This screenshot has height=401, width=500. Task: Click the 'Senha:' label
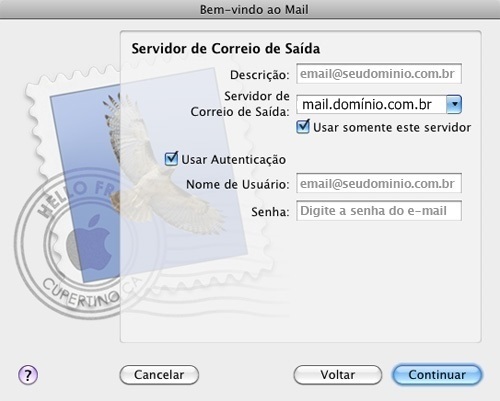tap(270, 212)
